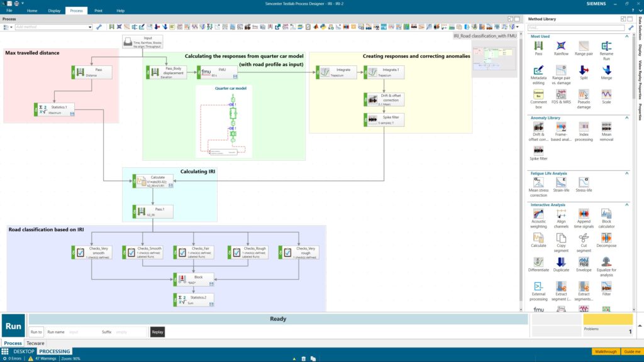Select the Stress-life method icon
The height and width of the screenshot is (362, 644).
click(x=584, y=182)
